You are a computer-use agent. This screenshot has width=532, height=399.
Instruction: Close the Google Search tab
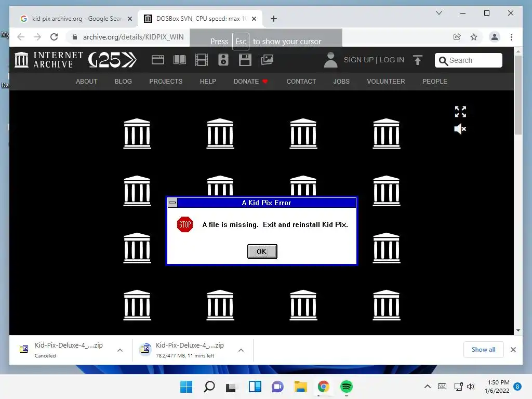[129, 19]
